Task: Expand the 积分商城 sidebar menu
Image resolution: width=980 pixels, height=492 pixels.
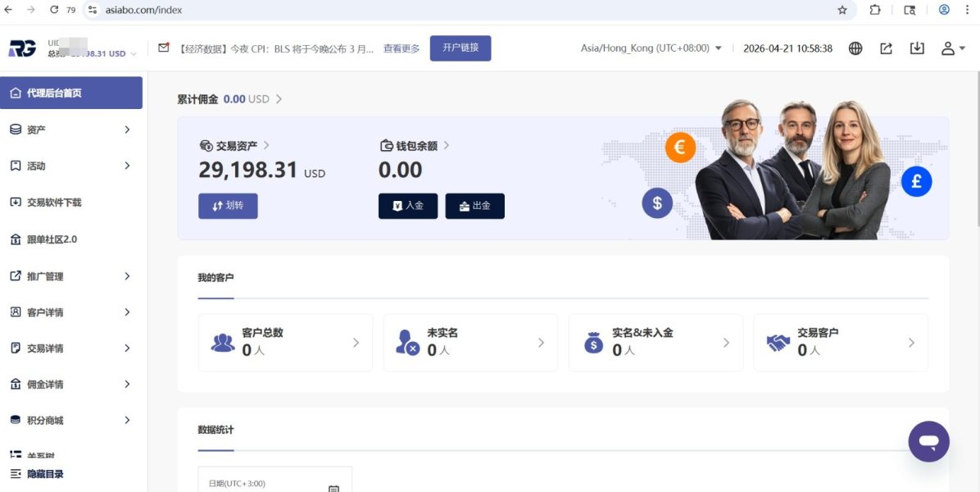Action: [71, 420]
